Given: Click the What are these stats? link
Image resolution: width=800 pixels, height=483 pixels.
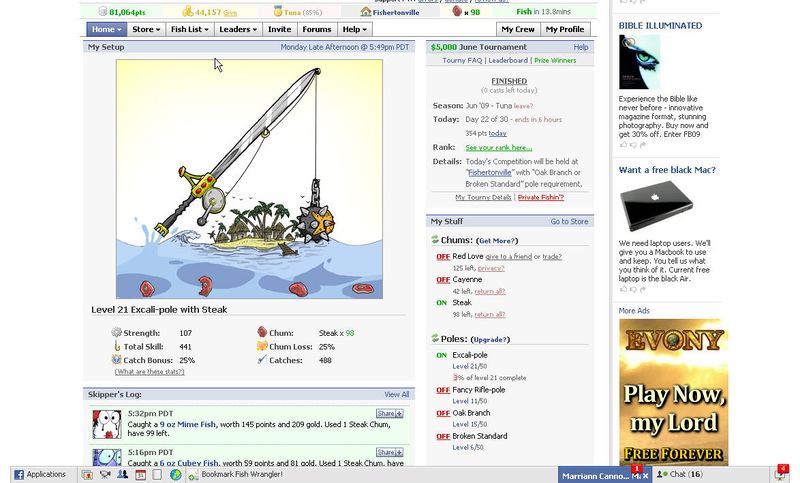Looking at the screenshot, I should 149,372.
